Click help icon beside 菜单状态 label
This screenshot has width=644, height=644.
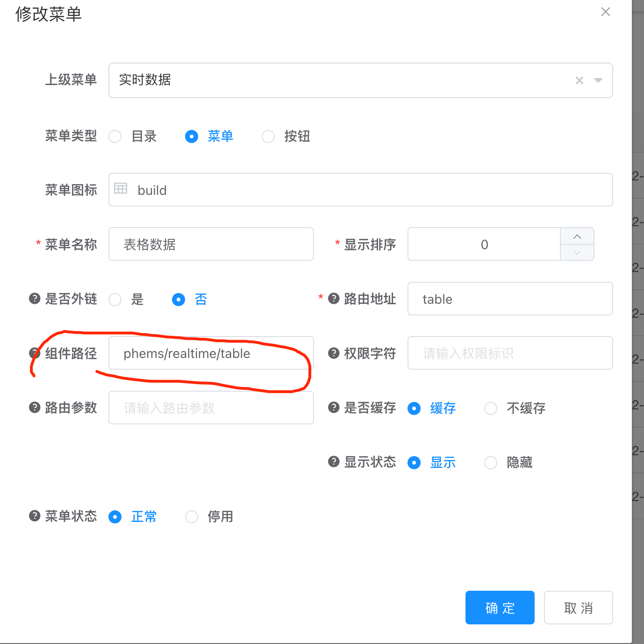[x=35, y=516]
